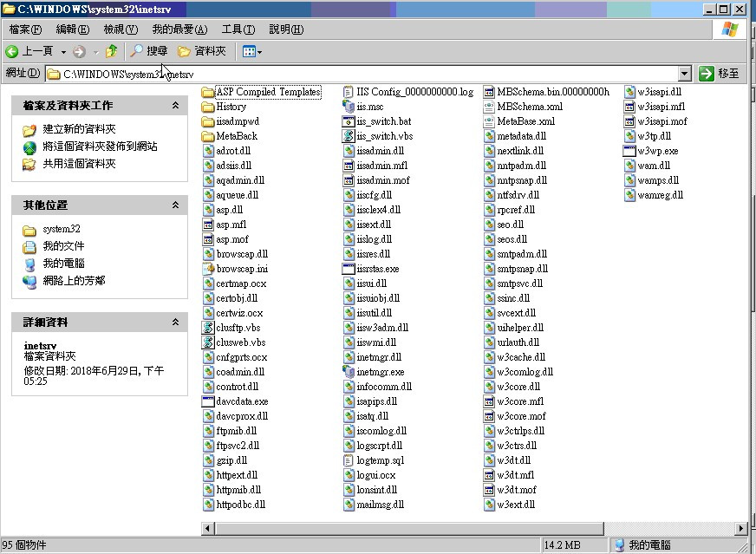Open 我的電腦 from other places
Image resolution: width=756 pixels, height=554 pixels.
tap(63, 264)
